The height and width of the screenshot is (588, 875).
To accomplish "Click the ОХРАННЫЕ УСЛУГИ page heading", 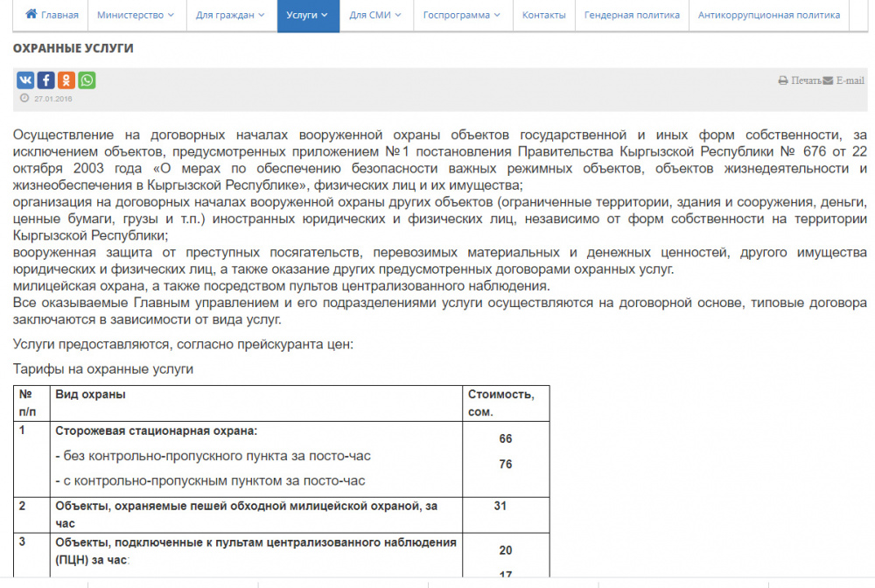I will coord(73,48).
